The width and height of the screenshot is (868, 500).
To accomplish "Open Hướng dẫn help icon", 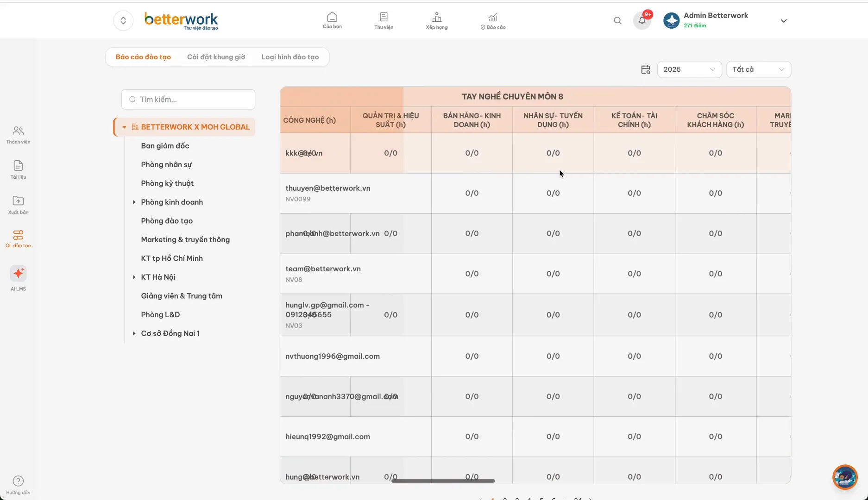I will click(18, 485).
